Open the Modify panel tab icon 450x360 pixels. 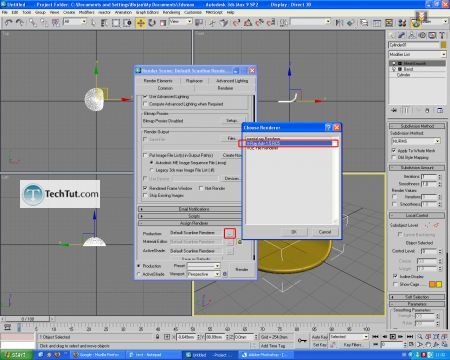click(x=402, y=35)
